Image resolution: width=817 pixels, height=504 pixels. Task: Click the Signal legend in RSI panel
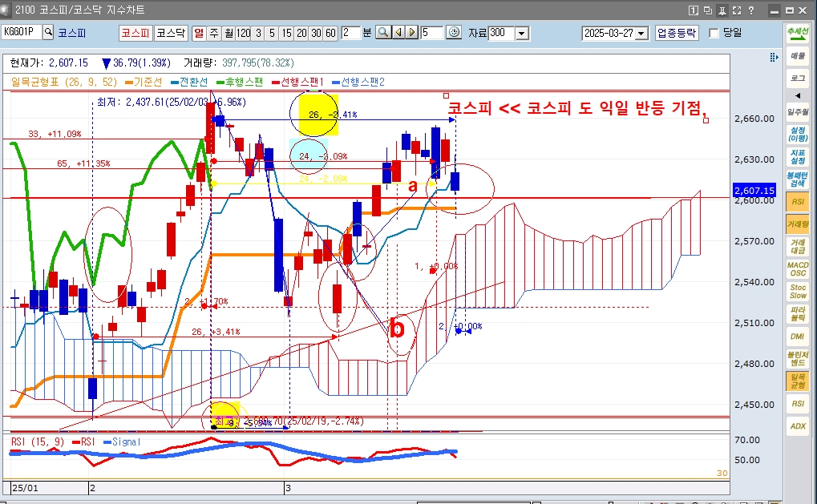click(123, 442)
